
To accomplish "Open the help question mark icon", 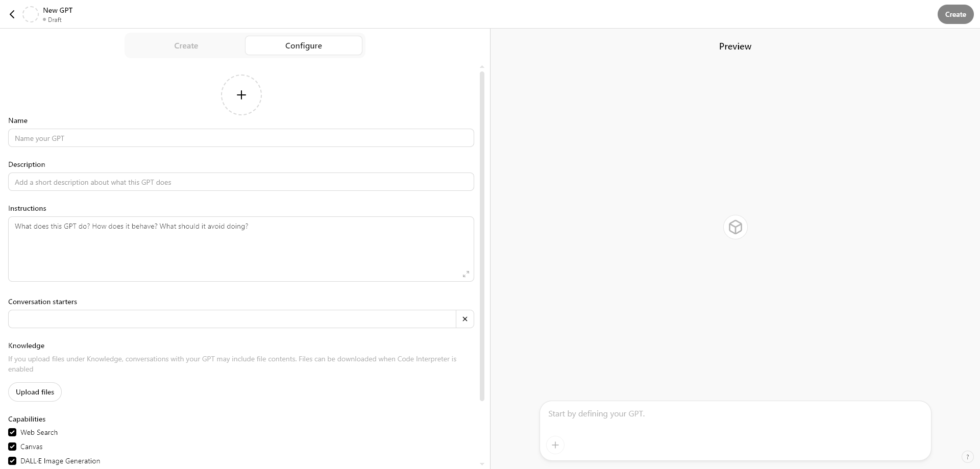I will (967, 457).
